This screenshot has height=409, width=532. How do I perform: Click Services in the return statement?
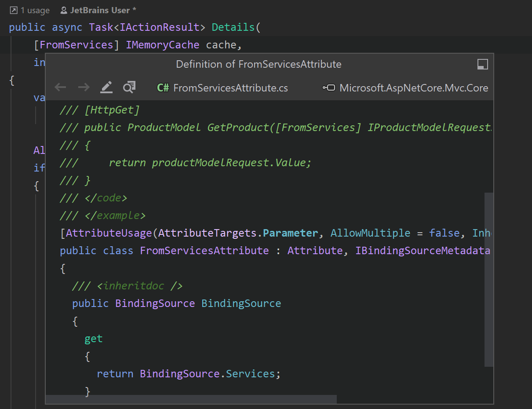click(250, 374)
